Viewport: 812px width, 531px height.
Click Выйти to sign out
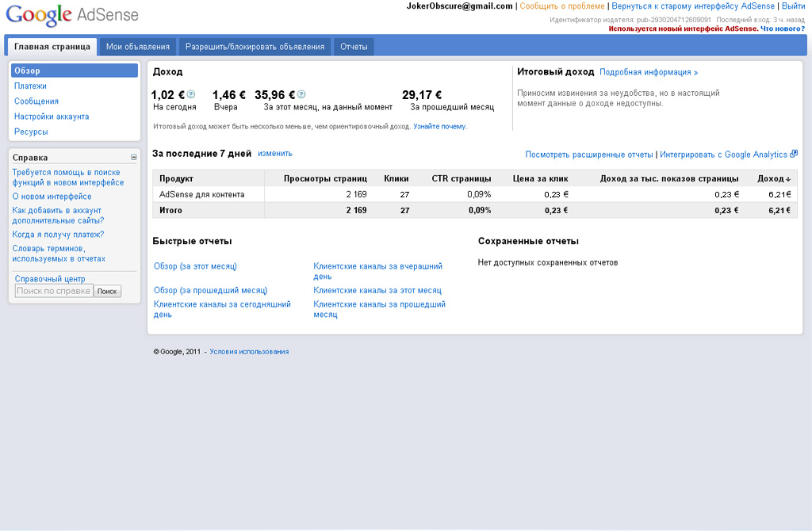point(793,6)
